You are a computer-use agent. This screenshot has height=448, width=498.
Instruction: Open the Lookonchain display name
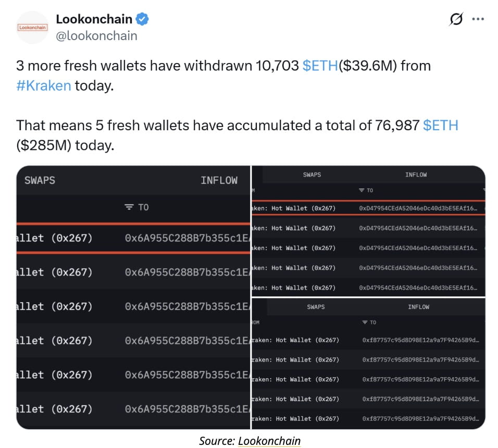pyautogui.click(x=94, y=19)
